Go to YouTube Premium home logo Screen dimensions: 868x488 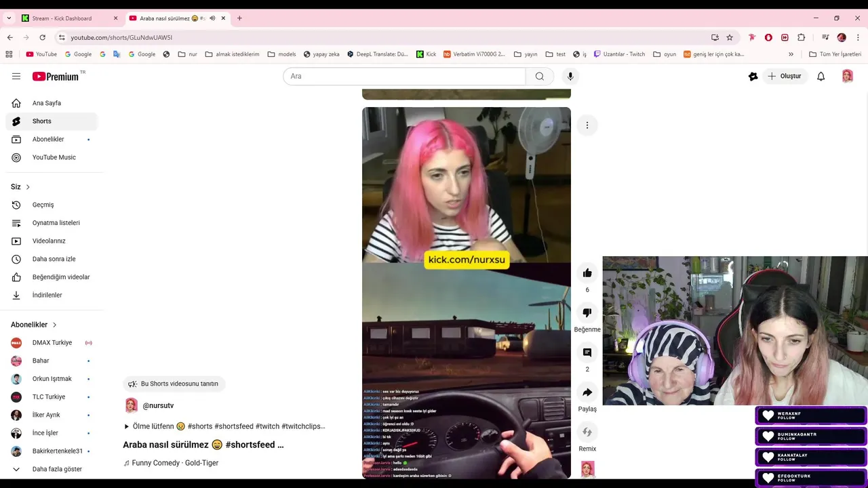[x=57, y=77]
